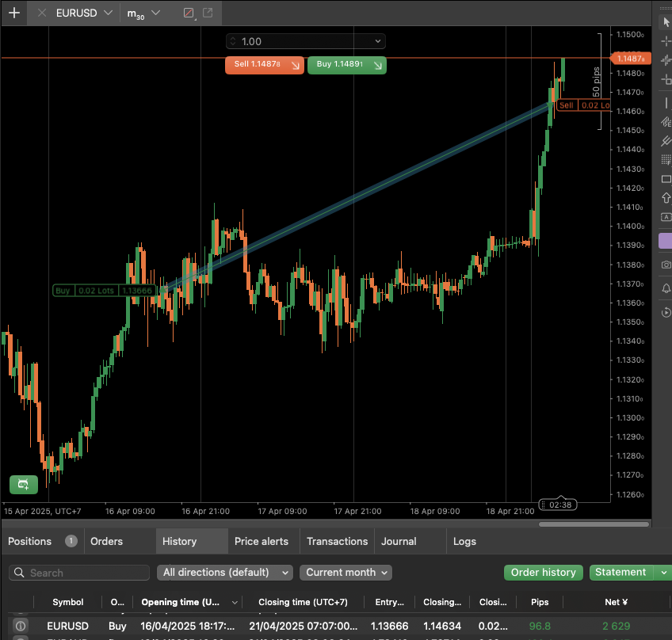Click the 1.1487 current price marker

(x=631, y=59)
